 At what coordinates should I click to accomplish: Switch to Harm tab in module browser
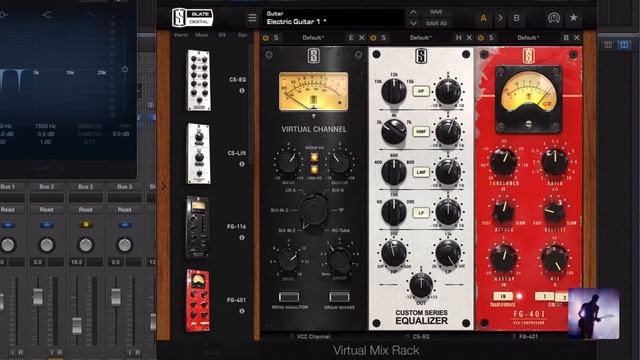(x=181, y=35)
